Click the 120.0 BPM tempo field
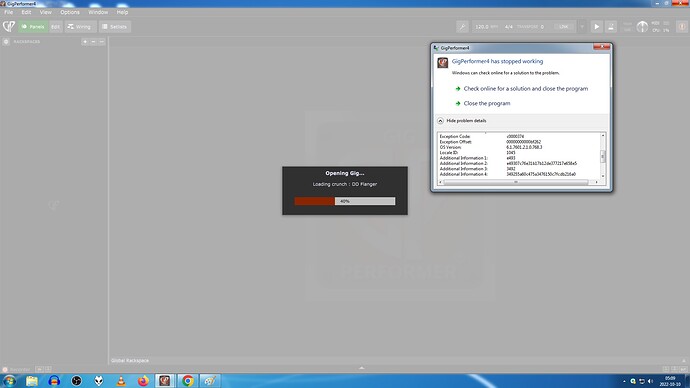The image size is (690, 388). click(x=486, y=27)
